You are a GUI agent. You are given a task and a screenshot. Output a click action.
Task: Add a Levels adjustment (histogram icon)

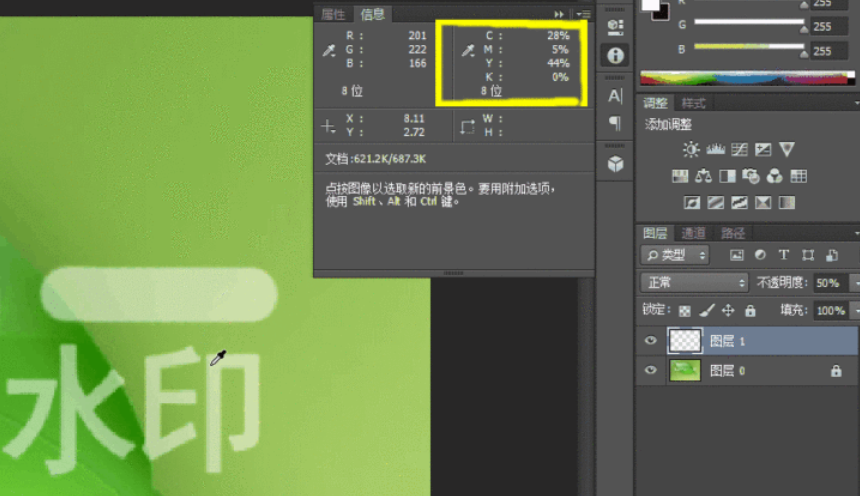pyautogui.click(x=715, y=149)
